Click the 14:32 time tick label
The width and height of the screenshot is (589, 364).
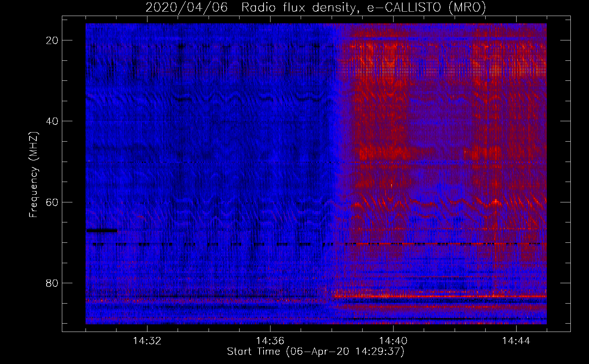[x=147, y=341]
